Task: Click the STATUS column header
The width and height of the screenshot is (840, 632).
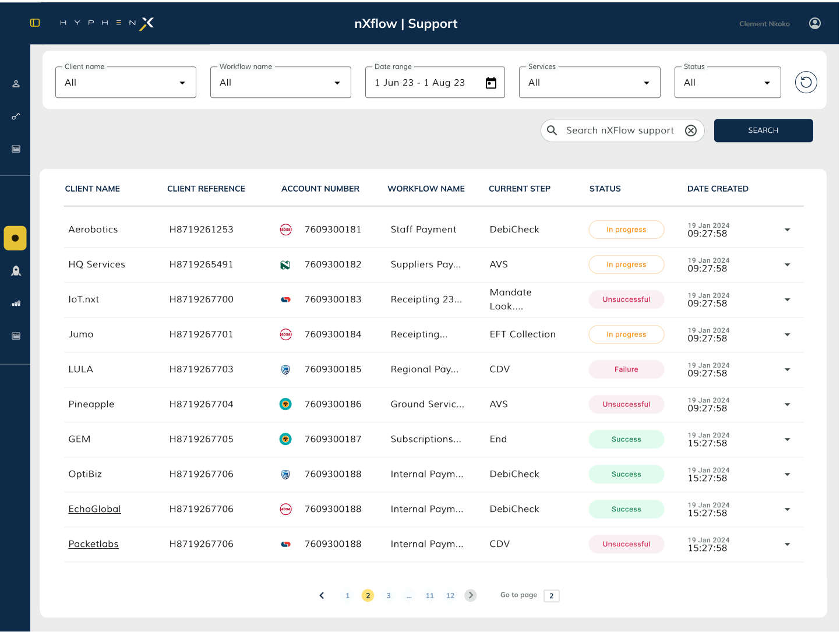Action: [605, 189]
